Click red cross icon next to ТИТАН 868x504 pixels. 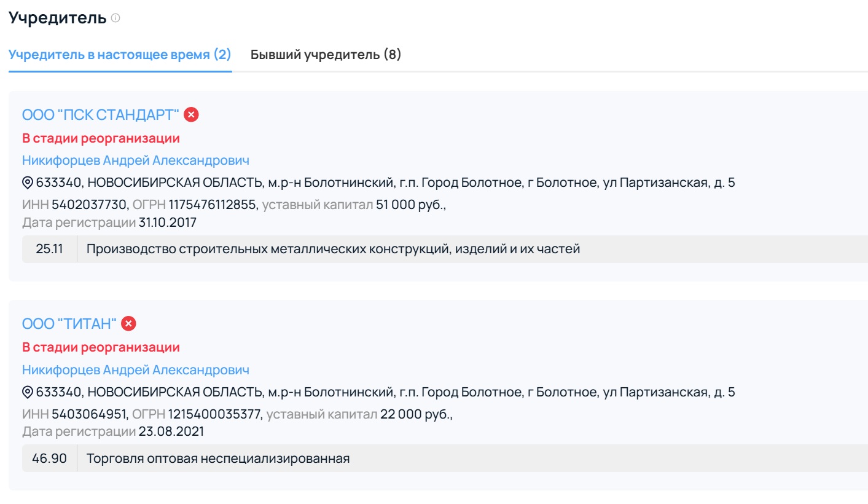click(128, 323)
